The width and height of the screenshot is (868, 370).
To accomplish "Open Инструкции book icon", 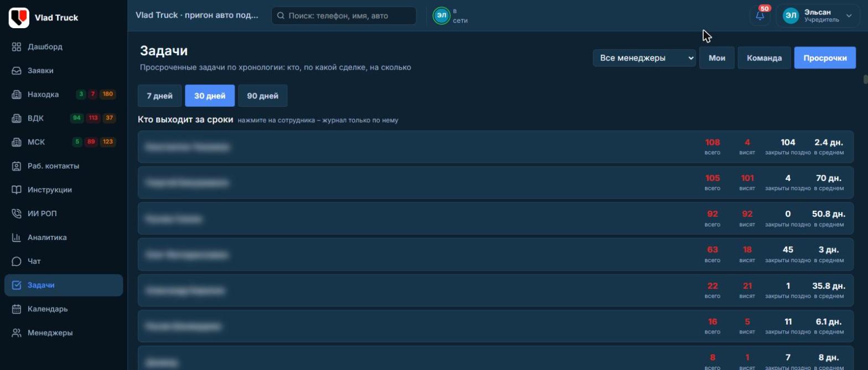I will [x=17, y=190].
